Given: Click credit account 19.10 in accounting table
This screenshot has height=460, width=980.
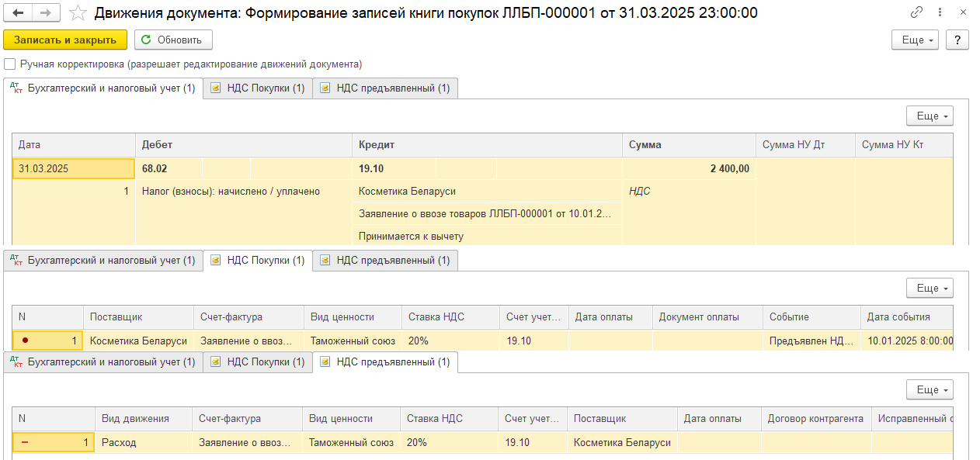Looking at the screenshot, I should pyautogui.click(x=394, y=168).
